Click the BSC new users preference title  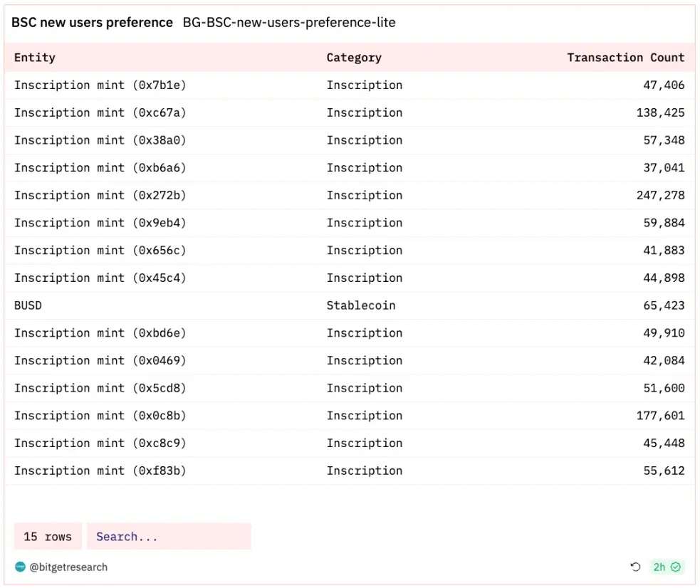tap(92, 22)
